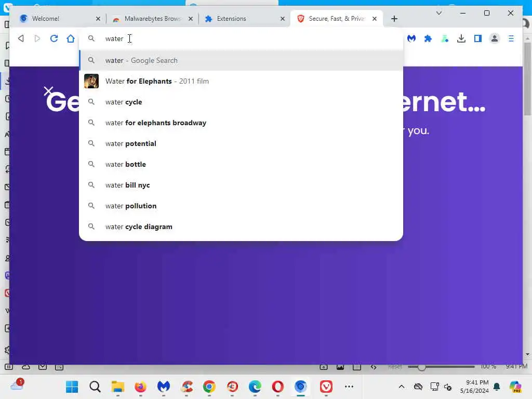Screen dimensions: 532x399
Task: Go to the home page icon
Action: point(71,38)
